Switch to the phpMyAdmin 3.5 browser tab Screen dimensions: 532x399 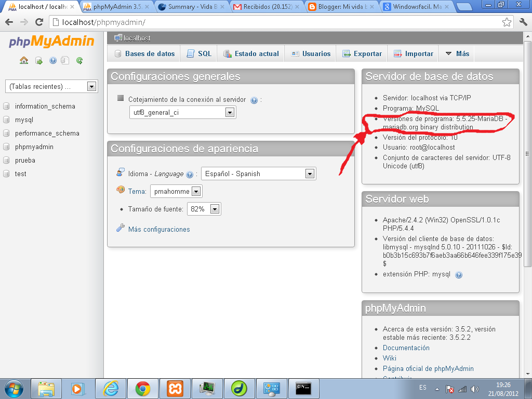pos(116,6)
